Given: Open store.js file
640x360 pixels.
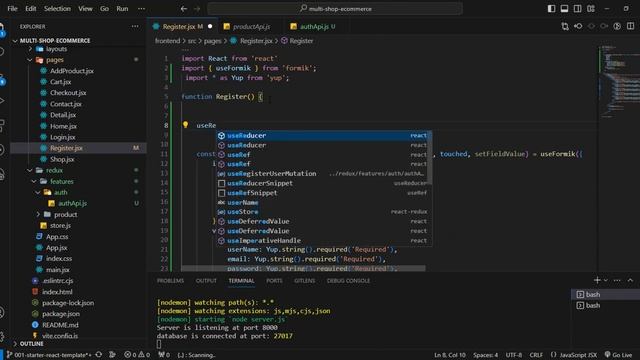Looking at the screenshot, I should click(60, 225).
